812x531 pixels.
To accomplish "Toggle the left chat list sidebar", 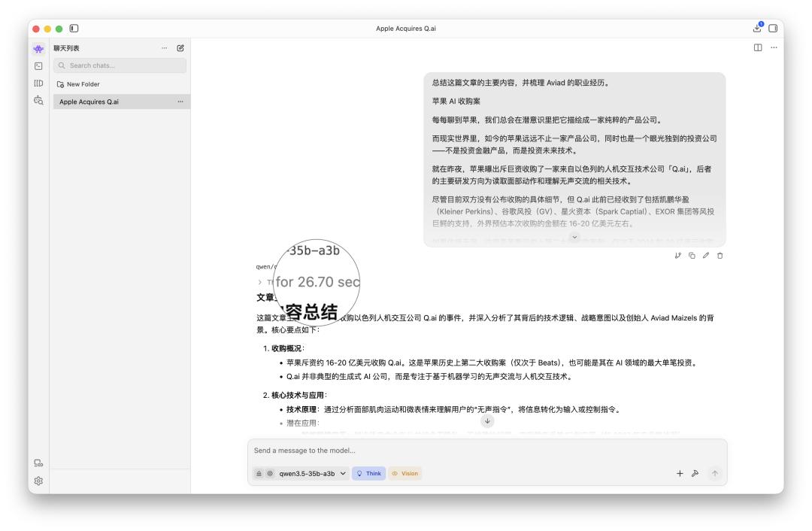I will tap(74, 29).
